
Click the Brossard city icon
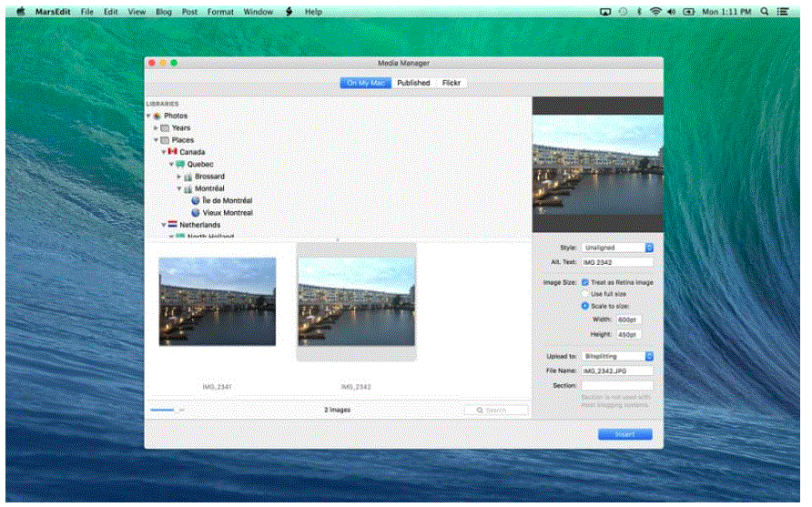(x=188, y=177)
